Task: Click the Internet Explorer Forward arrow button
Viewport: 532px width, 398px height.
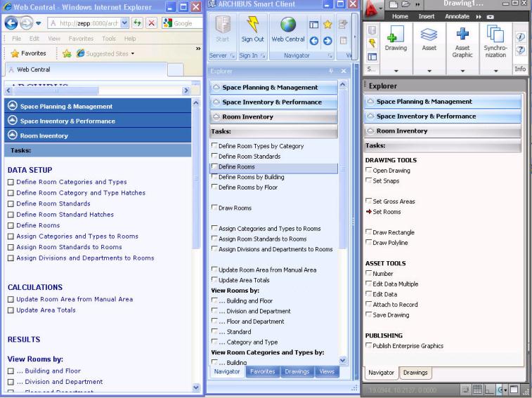Action: point(26,23)
